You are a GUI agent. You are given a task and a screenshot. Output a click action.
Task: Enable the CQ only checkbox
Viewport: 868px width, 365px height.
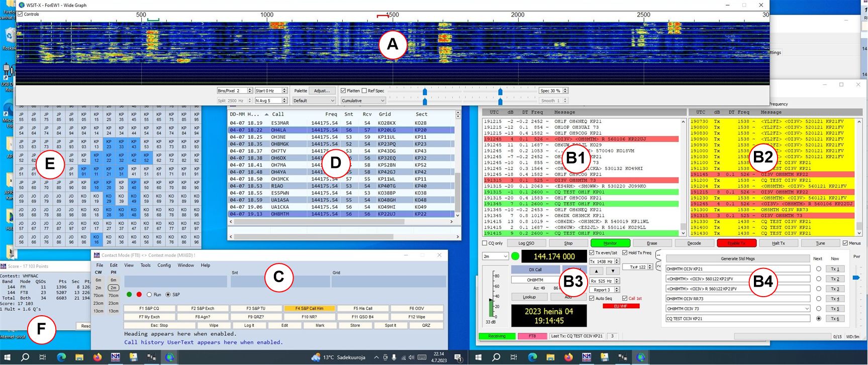click(x=485, y=243)
